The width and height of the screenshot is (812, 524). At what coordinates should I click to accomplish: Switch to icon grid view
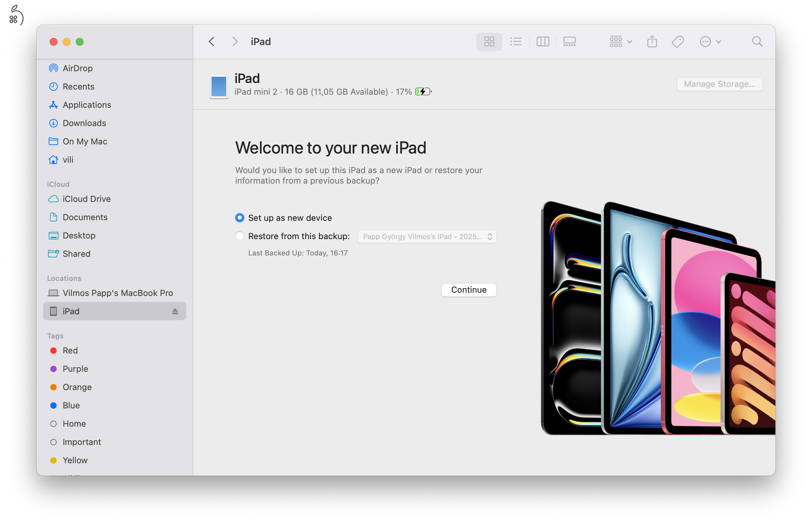489,41
